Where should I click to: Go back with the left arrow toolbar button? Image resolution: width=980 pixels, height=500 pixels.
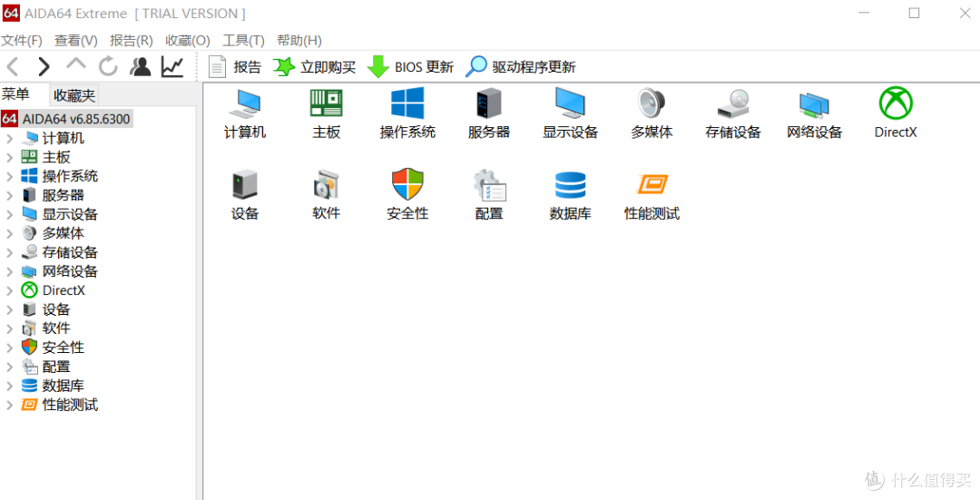13,66
